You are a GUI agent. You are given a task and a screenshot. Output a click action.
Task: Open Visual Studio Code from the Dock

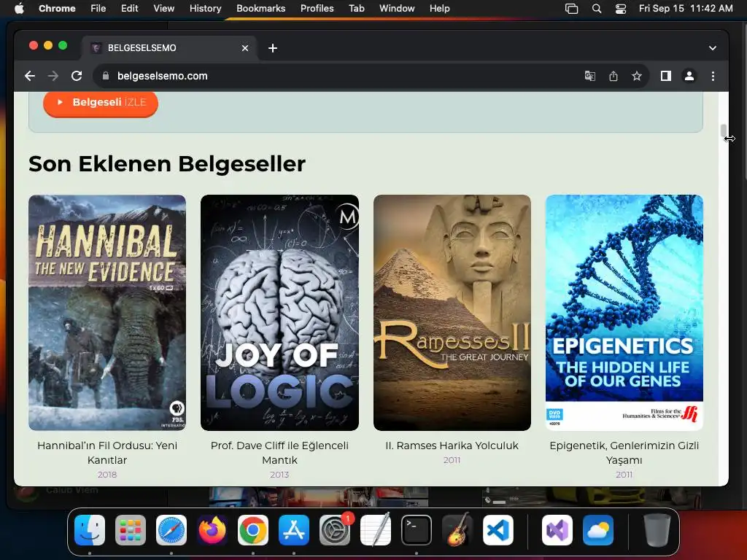(x=498, y=530)
